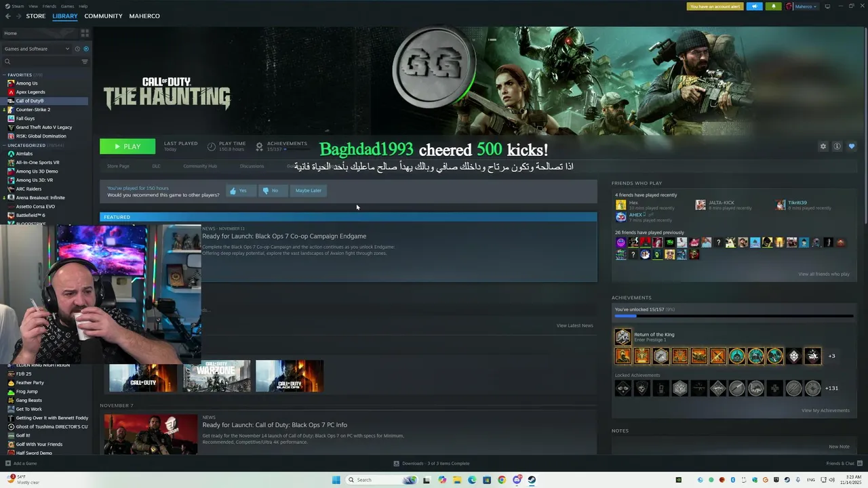This screenshot has height=488, width=868.
Task: Click Add a Game at bottom left
Action: click(21, 464)
